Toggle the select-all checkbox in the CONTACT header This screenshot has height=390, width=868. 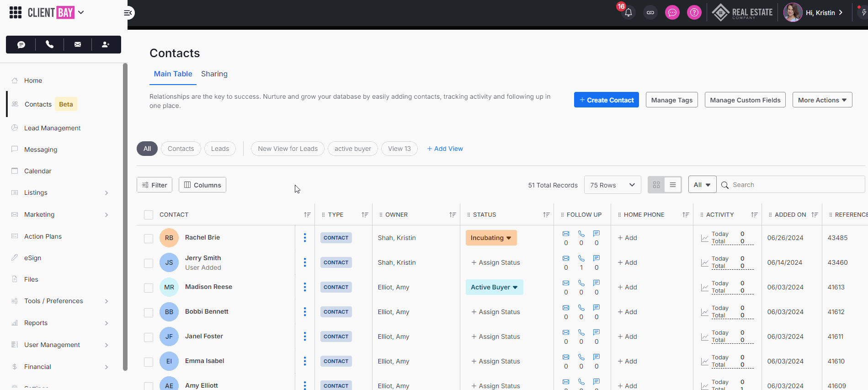(x=149, y=215)
